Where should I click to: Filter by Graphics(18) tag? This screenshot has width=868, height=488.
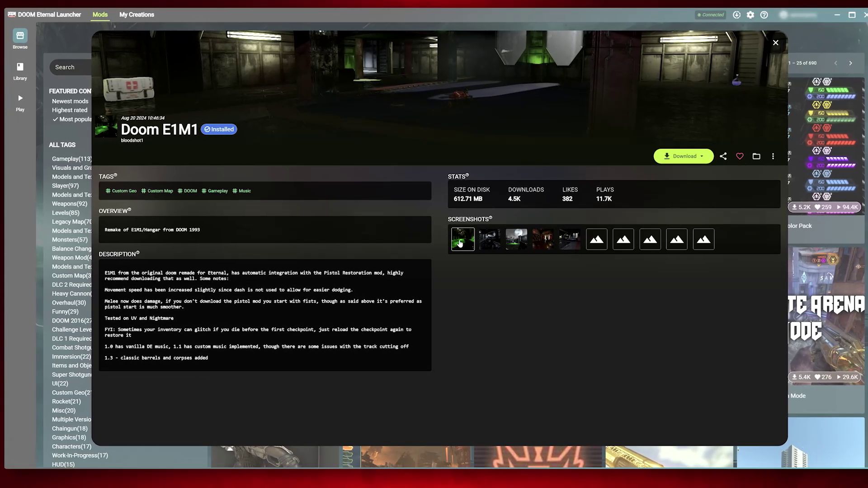click(69, 437)
